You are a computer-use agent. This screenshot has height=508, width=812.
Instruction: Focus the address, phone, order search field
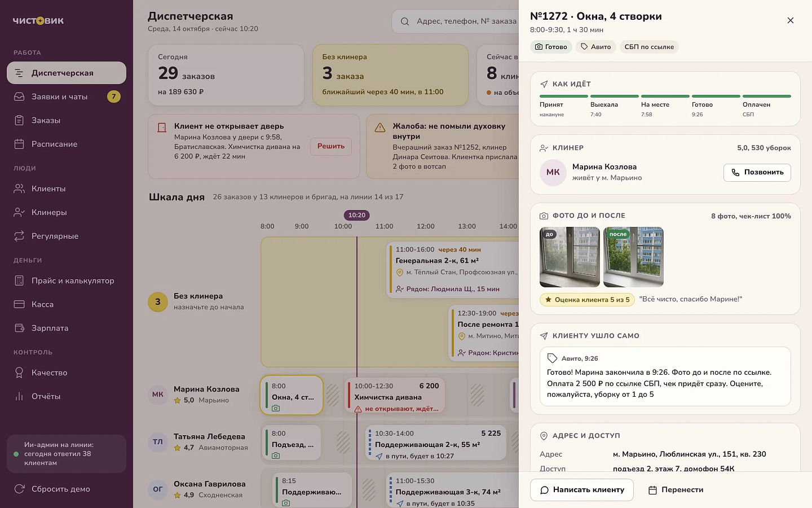point(456,21)
